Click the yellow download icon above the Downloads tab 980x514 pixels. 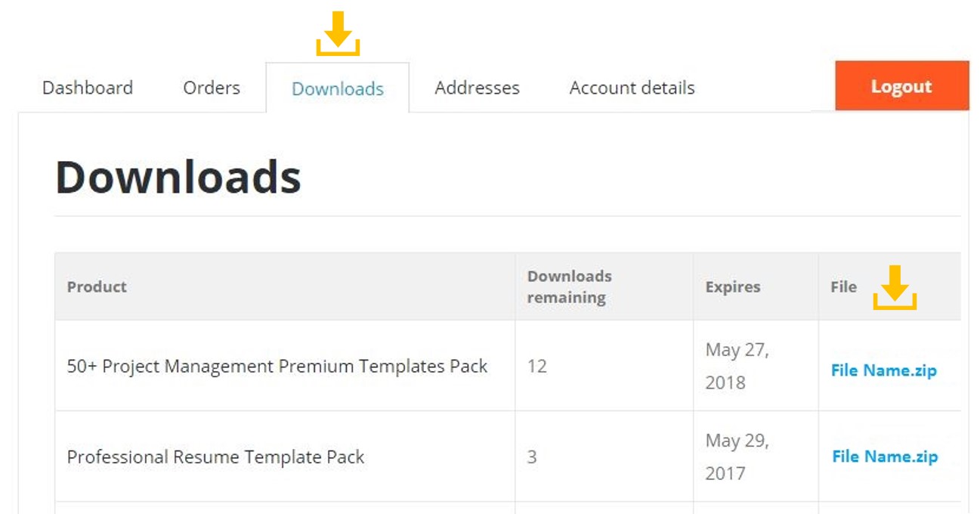coord(338,33)
